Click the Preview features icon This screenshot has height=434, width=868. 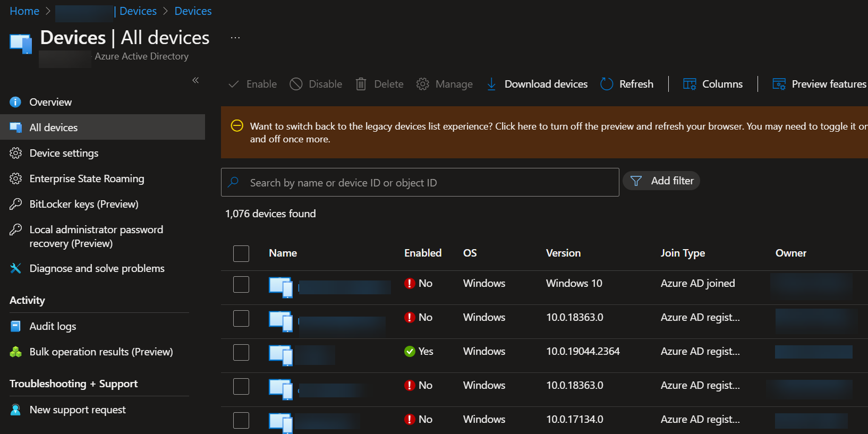(x=779, y=84)
